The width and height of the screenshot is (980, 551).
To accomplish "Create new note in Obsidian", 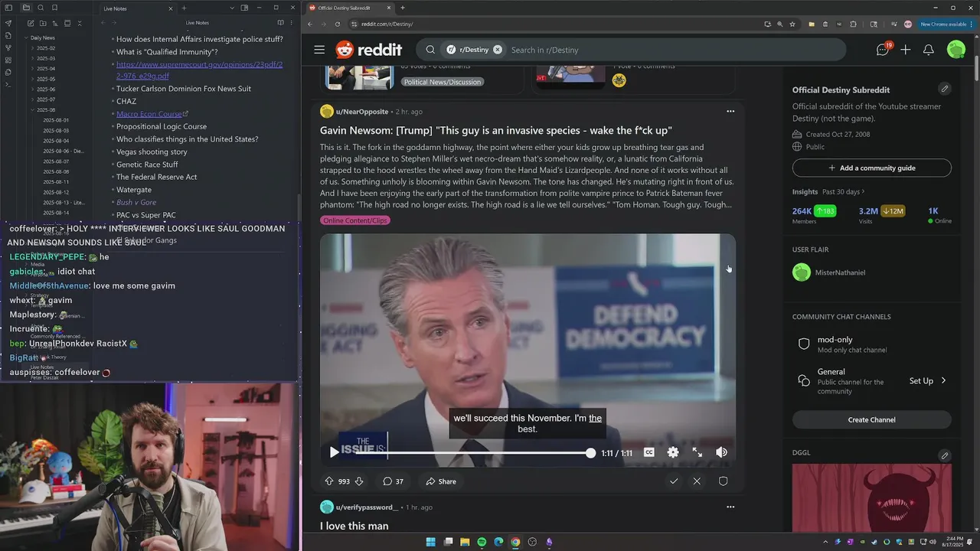I will pyautogui.click(x=30, y=24).
